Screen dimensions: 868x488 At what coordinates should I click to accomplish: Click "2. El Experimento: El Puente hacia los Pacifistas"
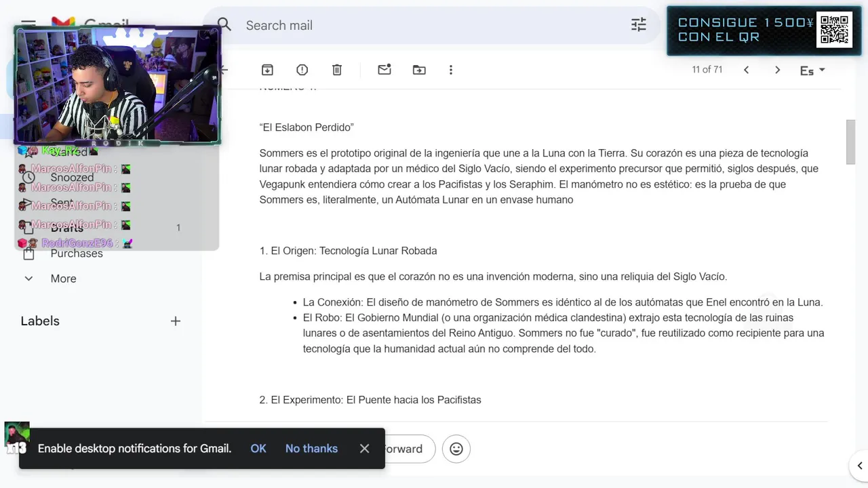click(370, 400)
